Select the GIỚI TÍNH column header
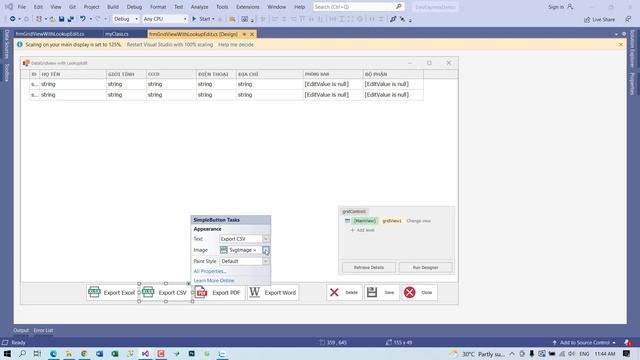The width and height of the screenshot is (640, 360). pos(126,74)
